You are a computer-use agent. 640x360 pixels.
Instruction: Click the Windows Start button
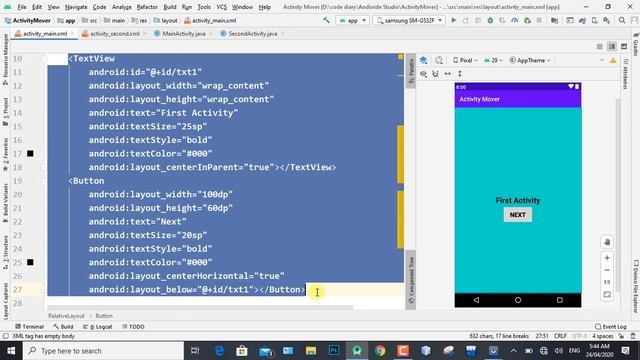(x=11, y=351)
